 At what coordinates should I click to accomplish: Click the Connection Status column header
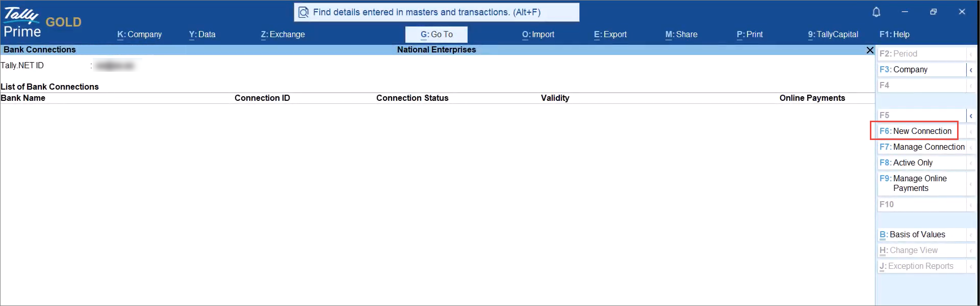pyautogui.click(x=412, y=98)
